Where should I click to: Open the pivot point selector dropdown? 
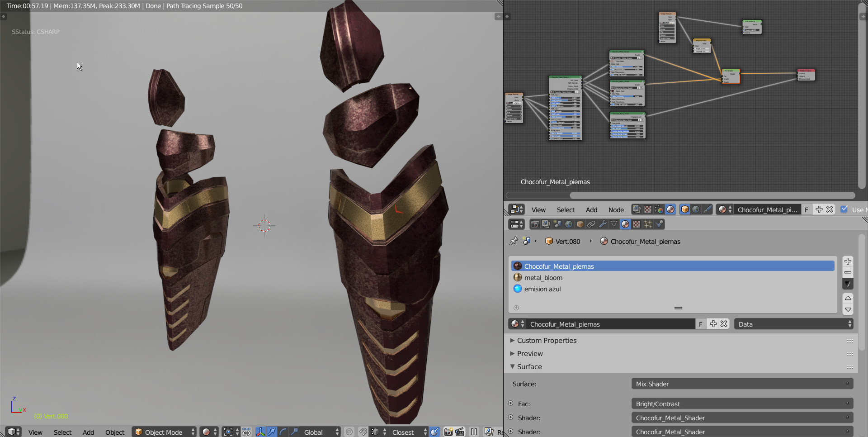click(231, 432)
